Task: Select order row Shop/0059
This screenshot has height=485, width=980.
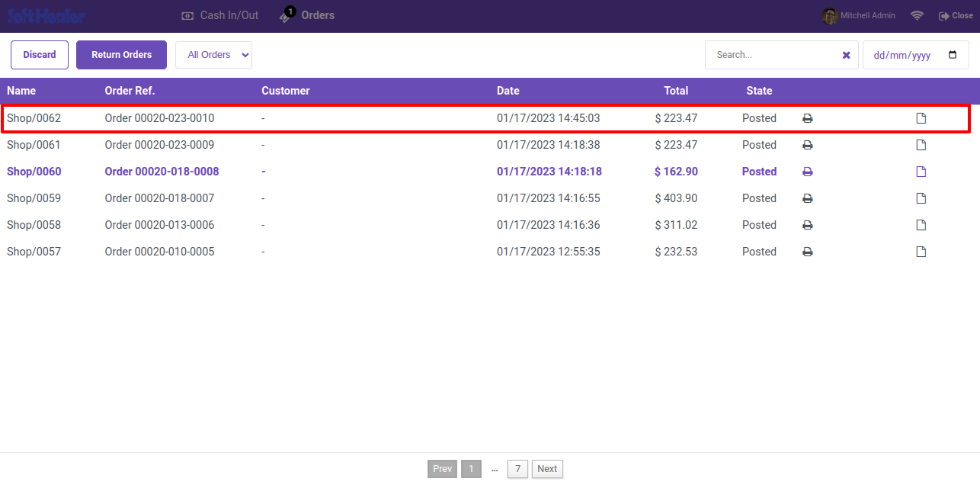Action: pyautogui.click(x=490, y=198)
